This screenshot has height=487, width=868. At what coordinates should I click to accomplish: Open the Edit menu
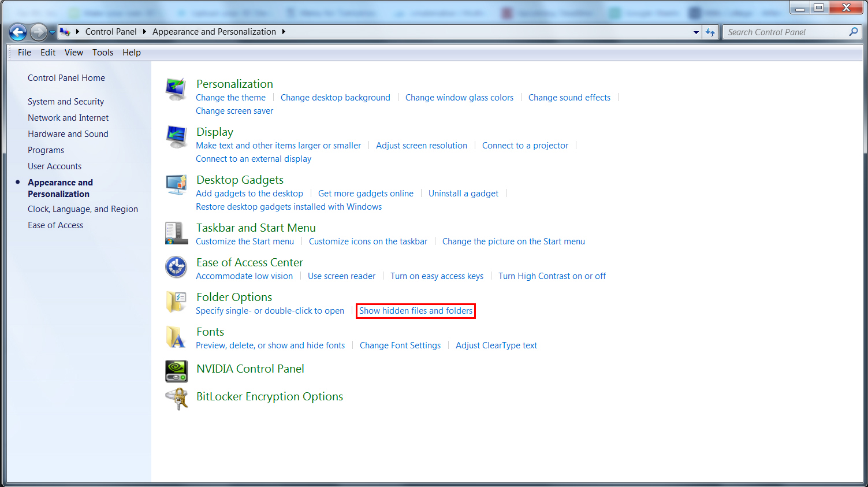pyautogui.click(x=48, y=53)
